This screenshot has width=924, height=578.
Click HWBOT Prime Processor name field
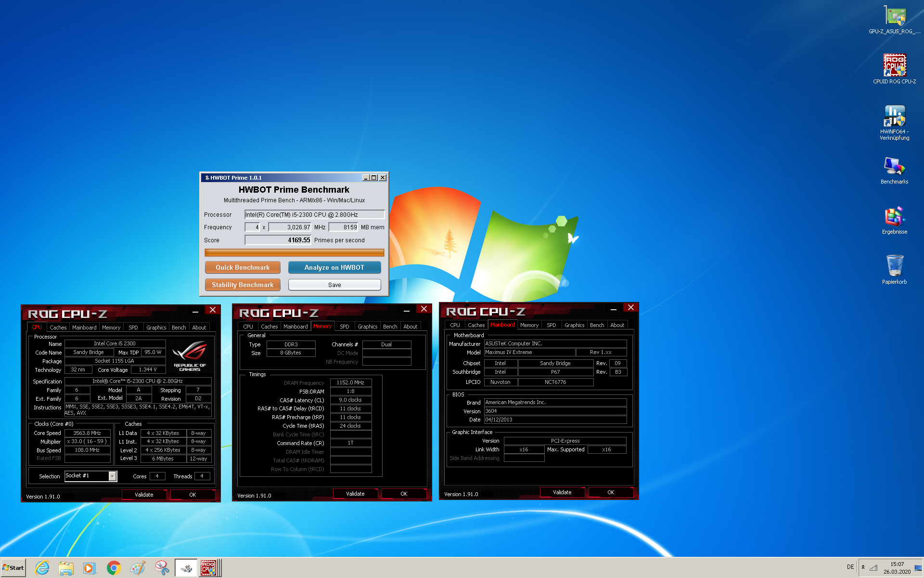[x=315, y=214]
